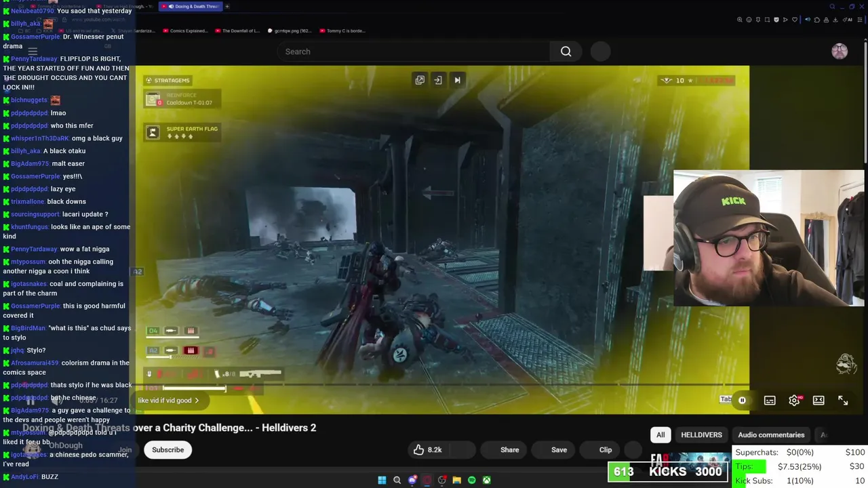Switch to the Doxing & Death Threats tab

189,6
